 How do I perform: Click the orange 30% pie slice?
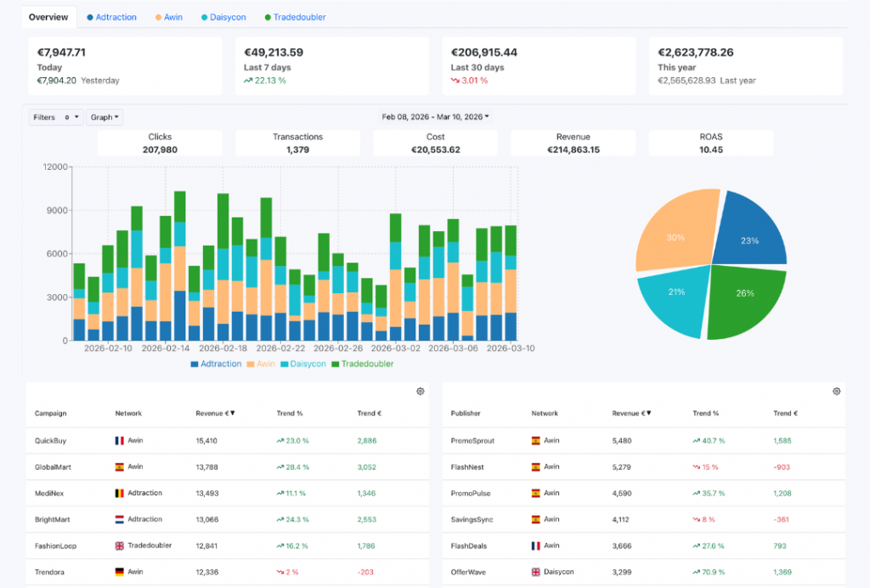(x=675, y=229)
